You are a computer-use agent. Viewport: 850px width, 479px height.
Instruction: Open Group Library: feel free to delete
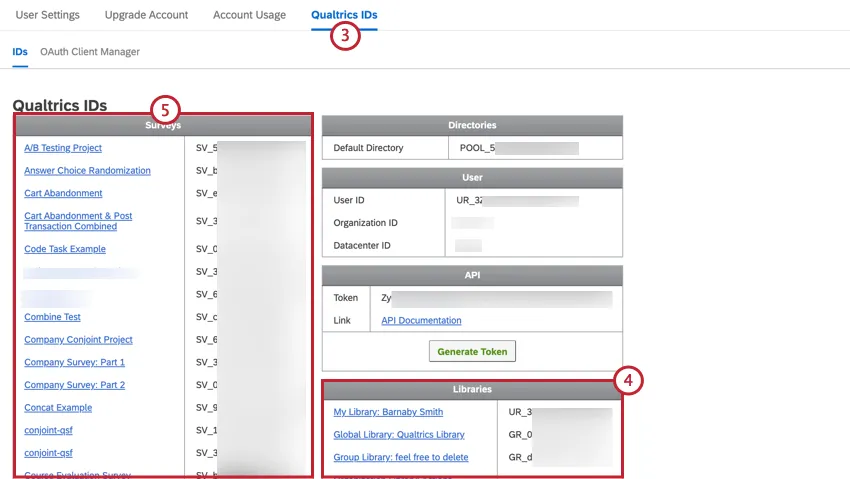[x=401, y=457]
